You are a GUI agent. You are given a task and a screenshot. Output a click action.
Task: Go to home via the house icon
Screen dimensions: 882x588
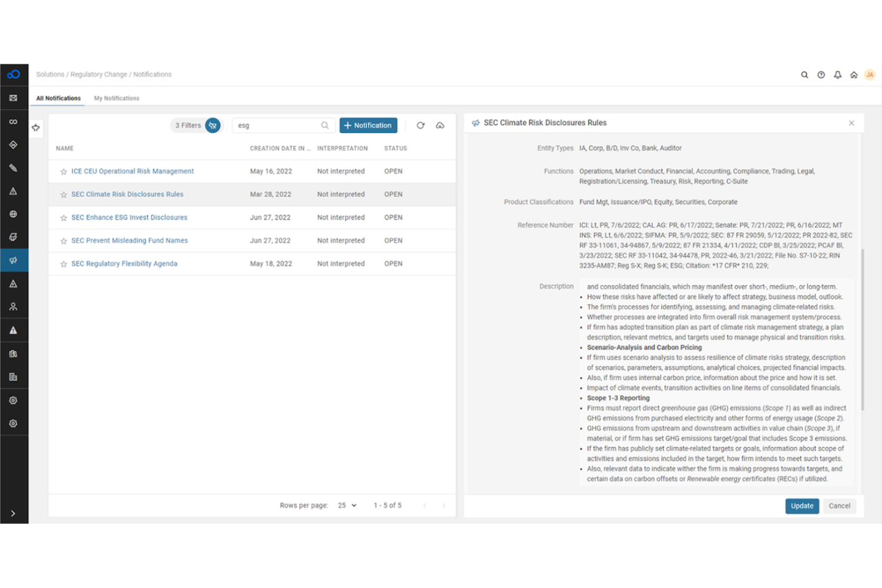point(854,75)
